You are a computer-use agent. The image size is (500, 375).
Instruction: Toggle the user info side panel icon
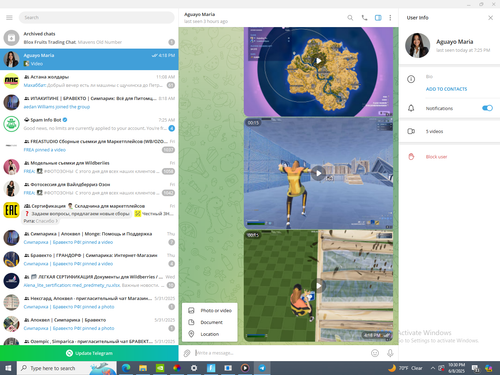378,18
